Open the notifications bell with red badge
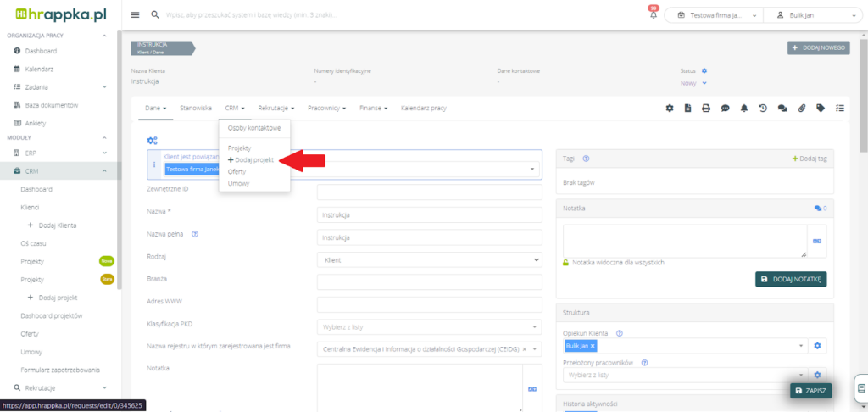Viewport: 868px width, 412px height. click(x=653, y=15)
